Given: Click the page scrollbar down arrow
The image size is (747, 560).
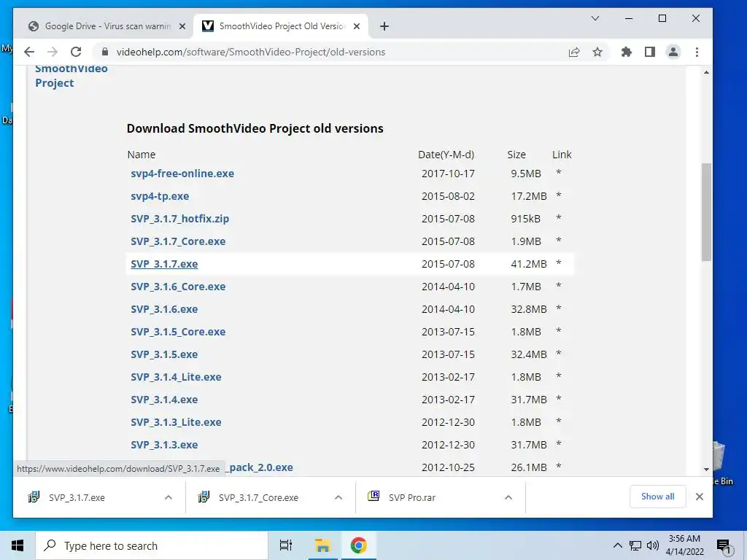Looking at the screenshot, I should (706, 470).
